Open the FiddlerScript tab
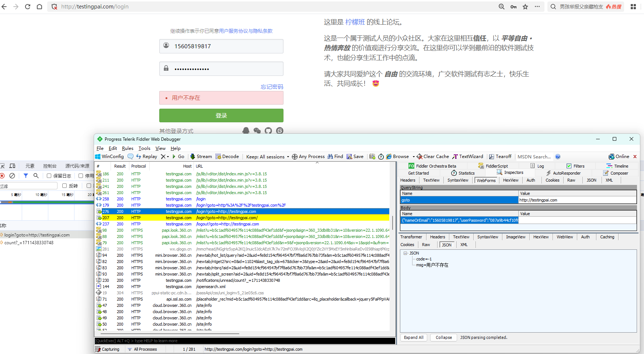 [493, 166]
